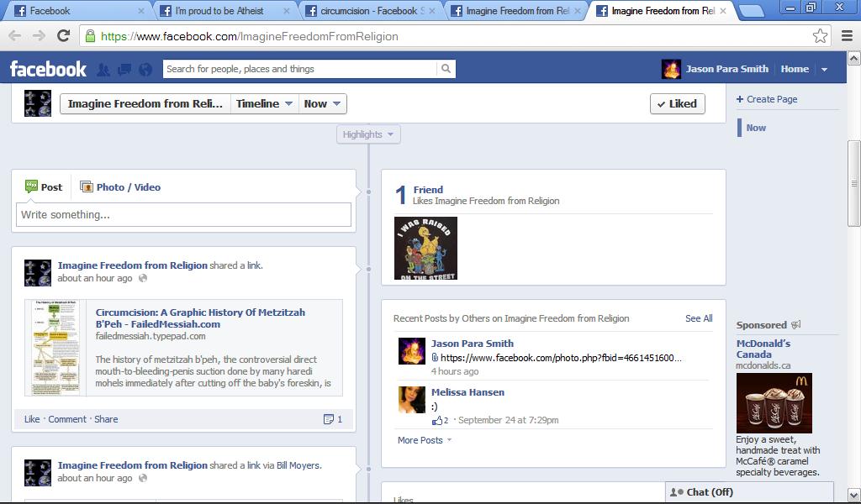Open the Sesame Street friend thumbnail
This screenshot has height=504, width=861.
[x=425, y=249]
